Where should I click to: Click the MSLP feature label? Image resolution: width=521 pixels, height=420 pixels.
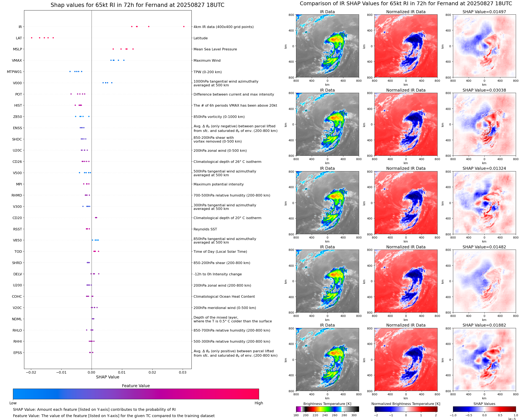coord(17,49)
